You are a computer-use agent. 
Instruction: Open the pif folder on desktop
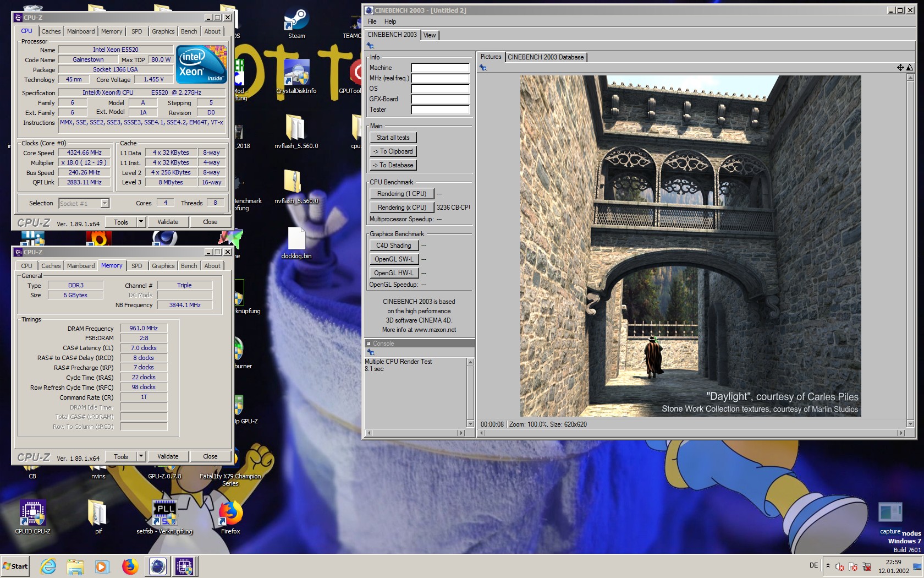point(98,517)
